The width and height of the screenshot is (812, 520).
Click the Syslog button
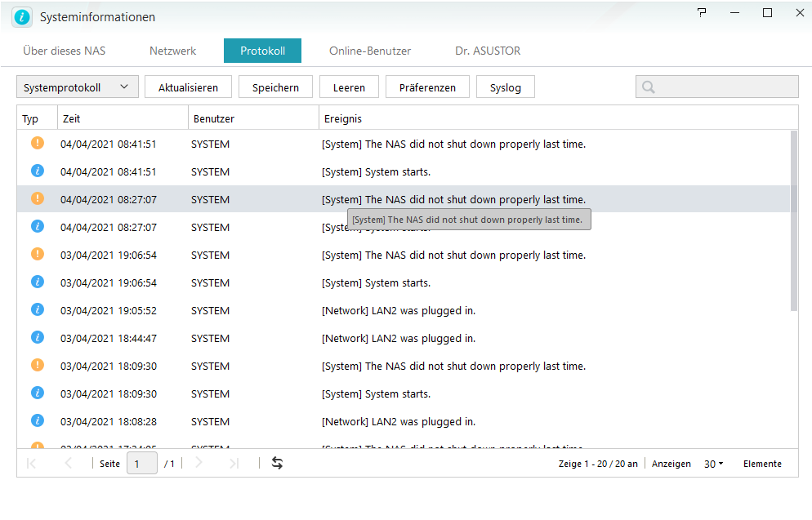pyautogui.click(x=506, y=87)
